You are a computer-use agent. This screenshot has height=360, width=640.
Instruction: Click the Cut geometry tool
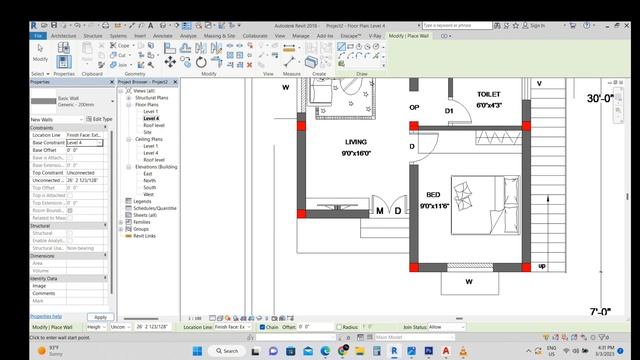[x=119, y=55]
